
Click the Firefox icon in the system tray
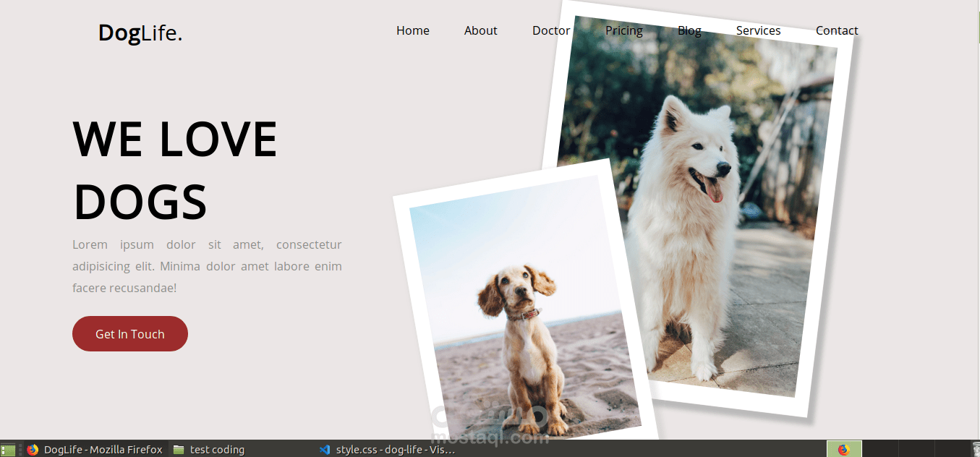845,449
